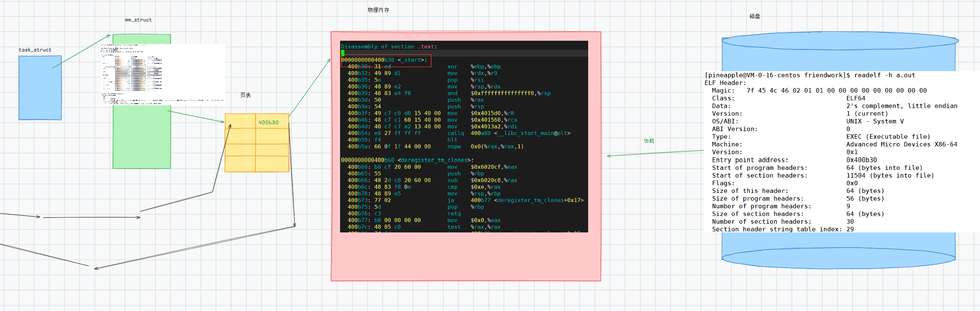Click the "Disassembly of section .text:" heading
The width and height of the screenshot is (980, 311).
[389, 46]
